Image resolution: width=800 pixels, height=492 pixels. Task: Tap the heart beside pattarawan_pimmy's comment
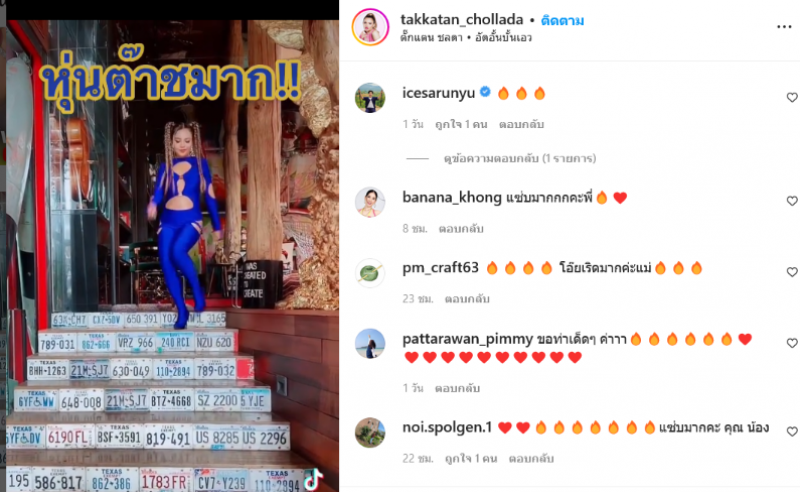click(791, 343)
